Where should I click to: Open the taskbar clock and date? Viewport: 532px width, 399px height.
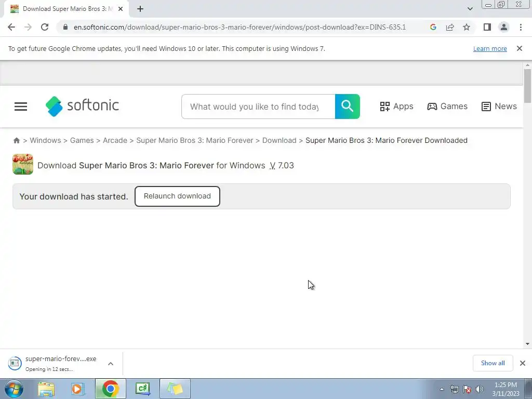click(x=506, y=389)
